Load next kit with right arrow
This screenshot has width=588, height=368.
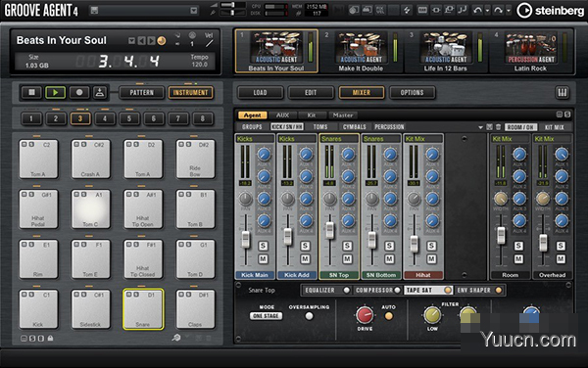(x=151, y=40)
